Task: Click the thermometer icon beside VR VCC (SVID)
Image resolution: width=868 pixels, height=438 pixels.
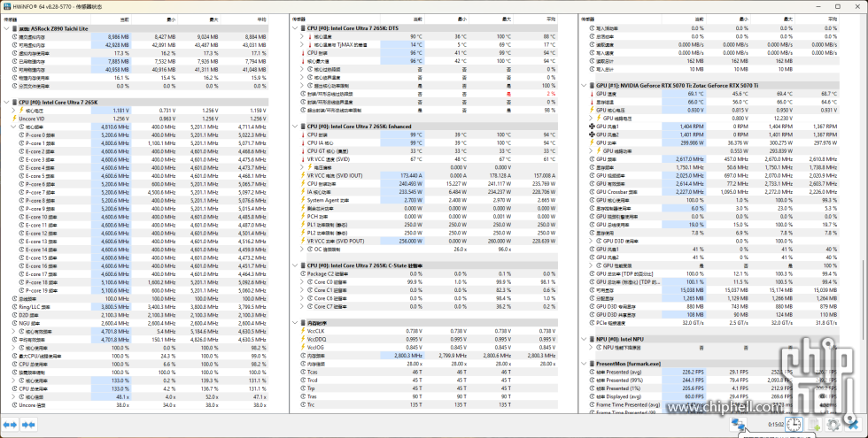Action: click(303, 159)
